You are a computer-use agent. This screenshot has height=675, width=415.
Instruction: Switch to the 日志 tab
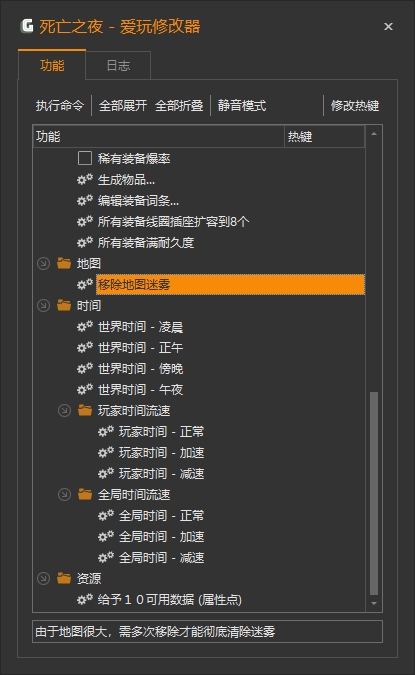click(x=118, y=65)
